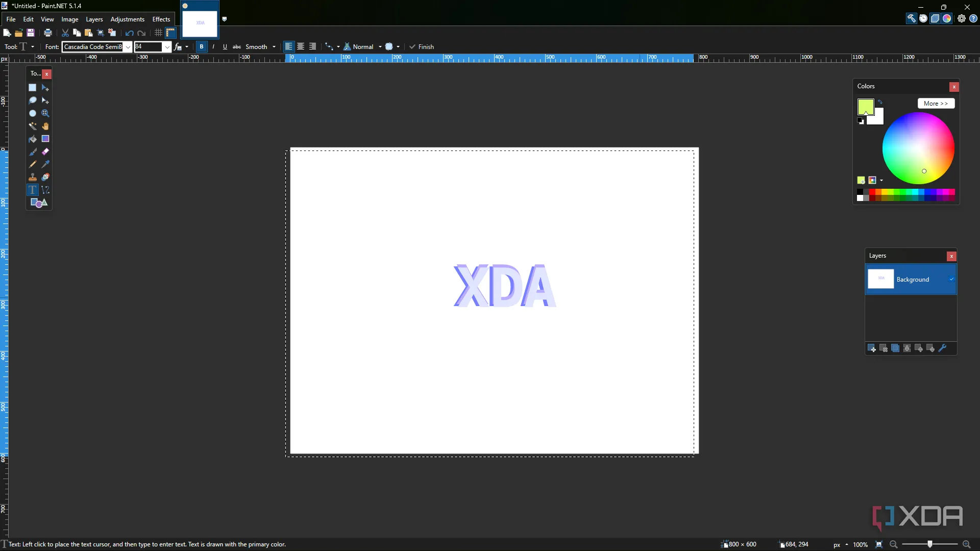
Task: Set text alignment to center
Action: click(301, 47)
